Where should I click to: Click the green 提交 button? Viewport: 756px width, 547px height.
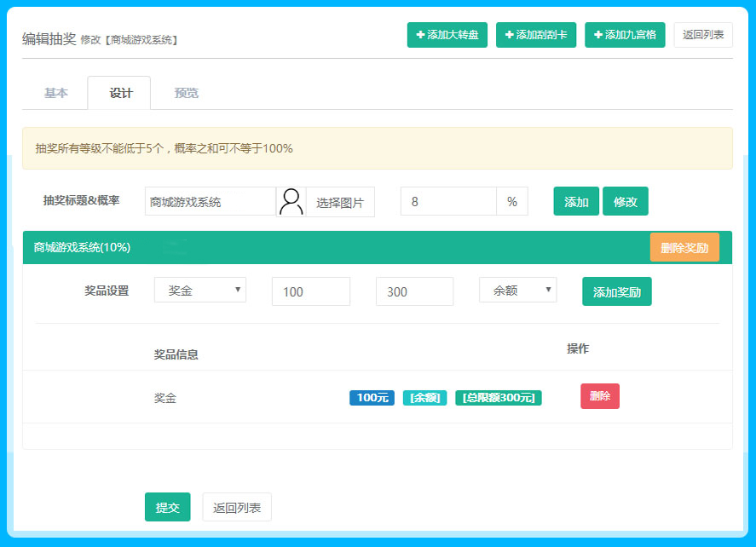pos(167,507)
